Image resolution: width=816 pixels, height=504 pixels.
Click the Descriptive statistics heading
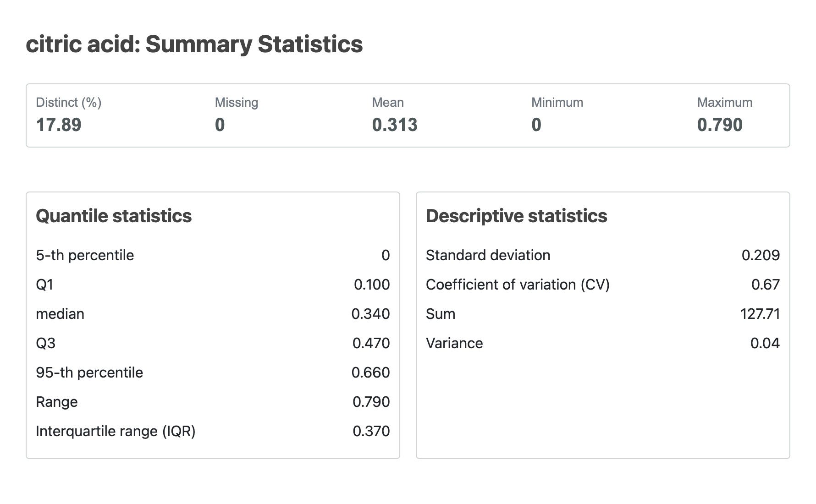pyautogui.click(x=516, y=216)
